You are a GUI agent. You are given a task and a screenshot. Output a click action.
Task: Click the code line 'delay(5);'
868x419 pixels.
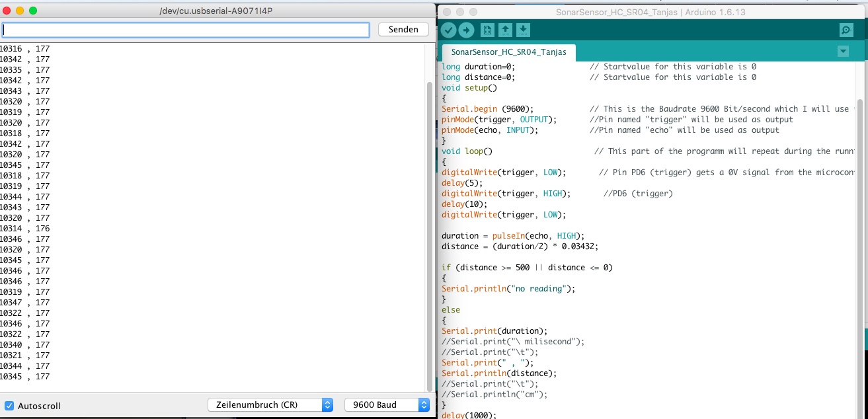point(463,183)
